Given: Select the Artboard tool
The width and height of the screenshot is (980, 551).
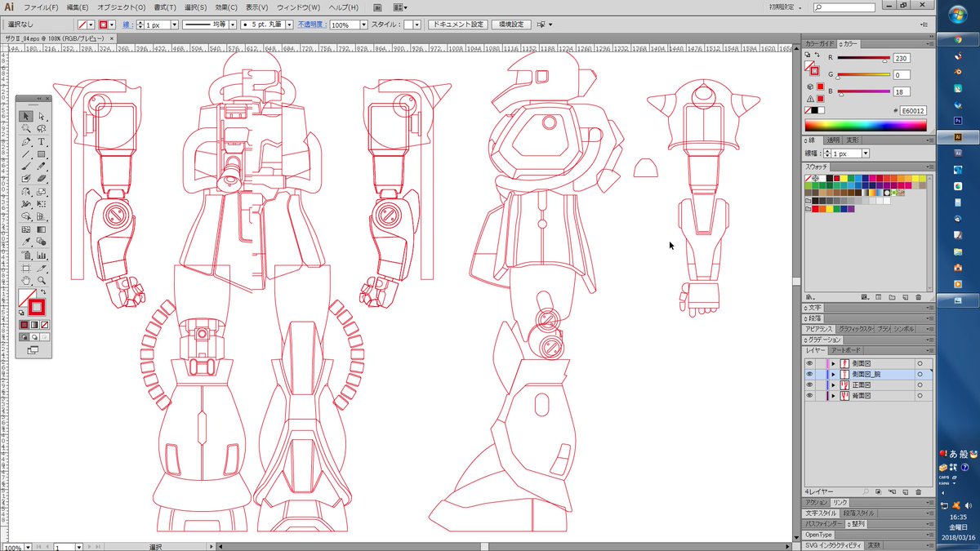Looking at the screenshot, I should tap(26, 268).
